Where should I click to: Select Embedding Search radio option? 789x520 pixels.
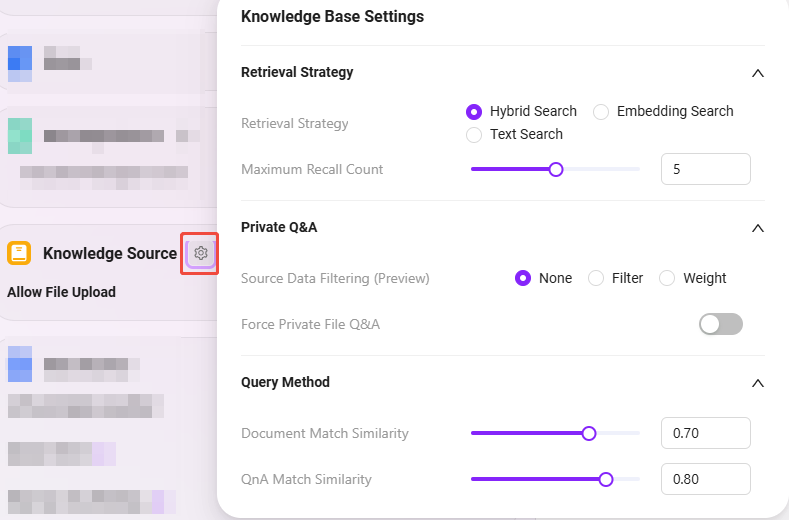click(x=601, y=112)
